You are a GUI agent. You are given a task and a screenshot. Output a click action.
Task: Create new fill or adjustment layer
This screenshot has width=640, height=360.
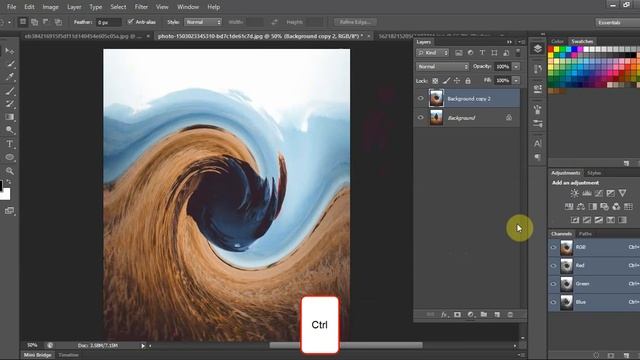tap(471, 315)
